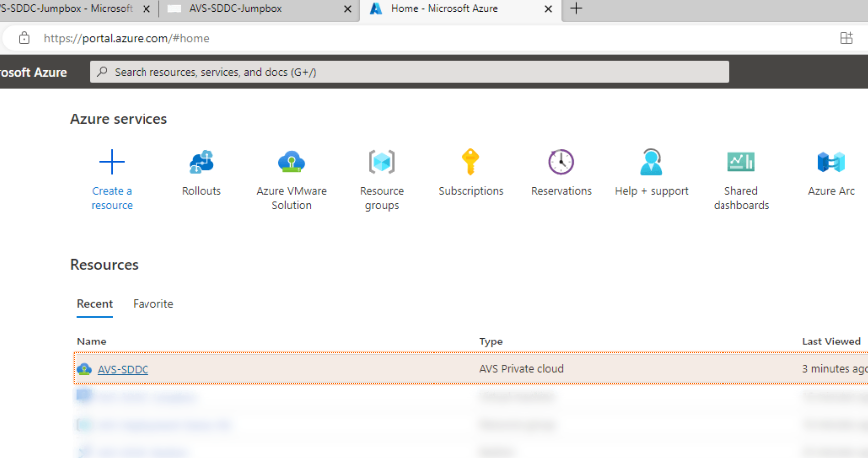Open the Shared dashboards icon
Viewport: 868px width, 458px height.
coord(741,162)
